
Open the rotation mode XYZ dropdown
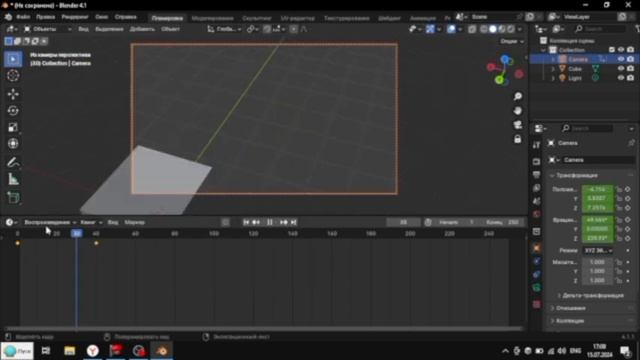[598, 250]
